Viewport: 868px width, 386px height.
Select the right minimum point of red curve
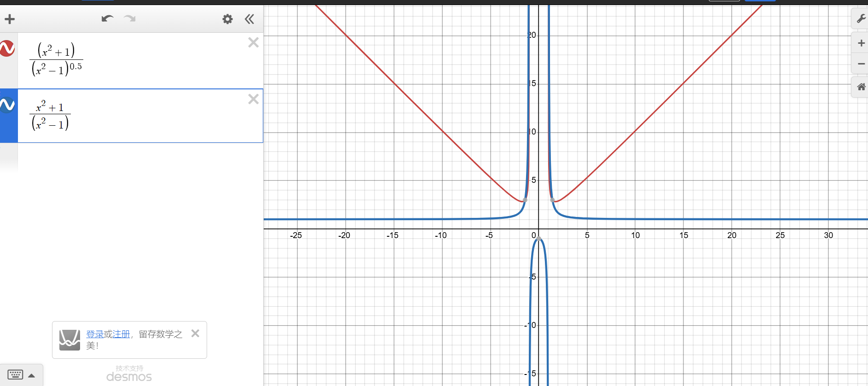552,200
